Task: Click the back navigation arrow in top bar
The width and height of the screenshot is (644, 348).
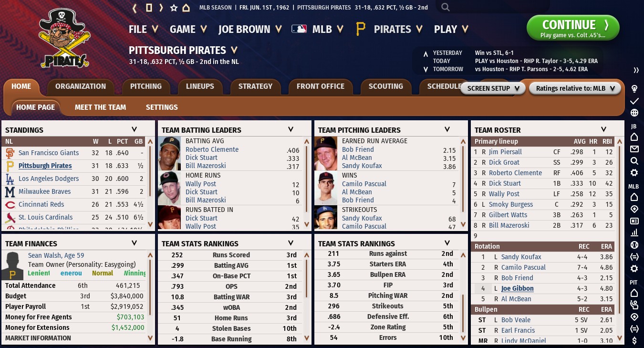Action: point(135,8)
